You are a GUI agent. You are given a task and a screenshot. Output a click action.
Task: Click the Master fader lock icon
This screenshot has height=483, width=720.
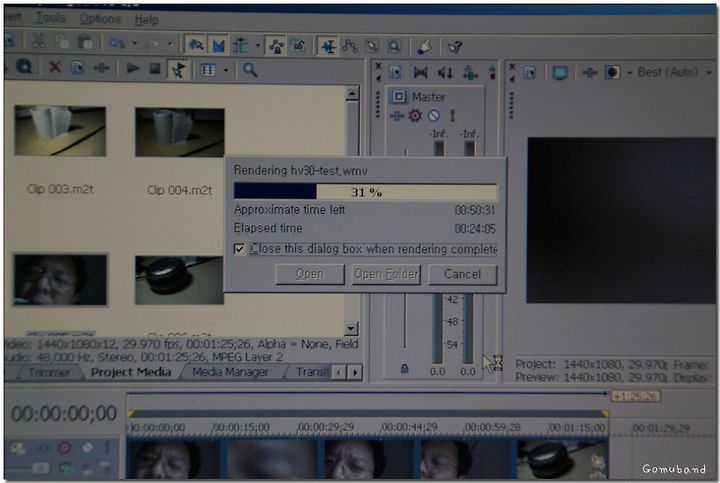(x=405, y=368)
